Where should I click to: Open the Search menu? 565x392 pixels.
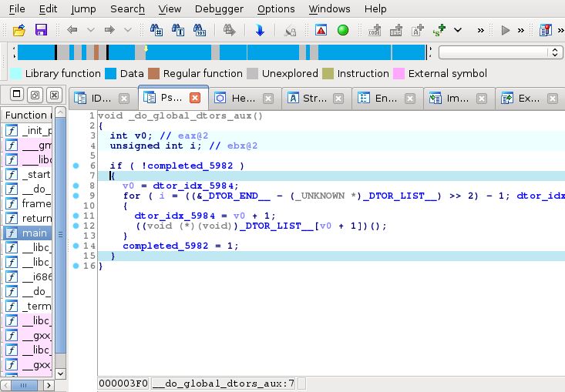coord(127,8)
